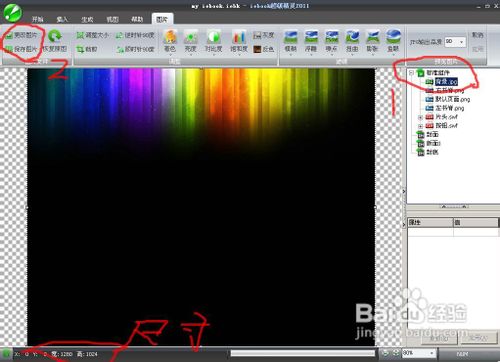This screenshot has height=362, width=500.
Task: Select the 版面1 page node
Action: (433, 143)
